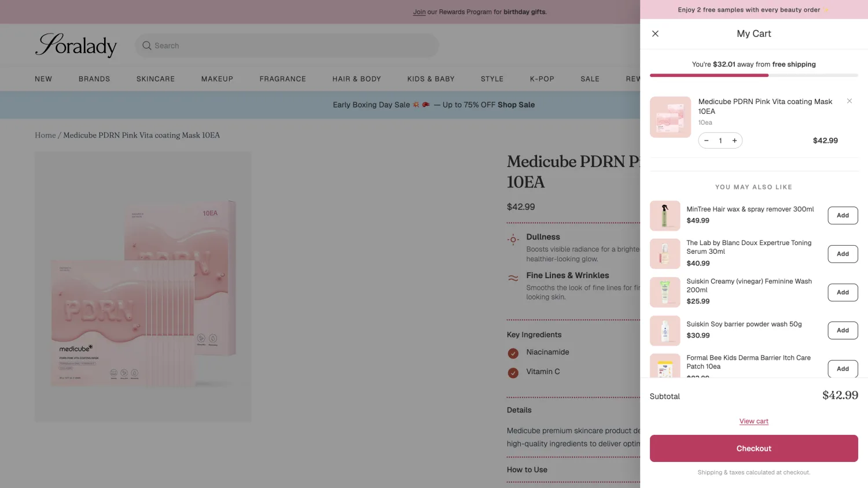This screenshot has height=488, width=868.
Task: Proceed with the Checkout button
Action: point(754,449)
